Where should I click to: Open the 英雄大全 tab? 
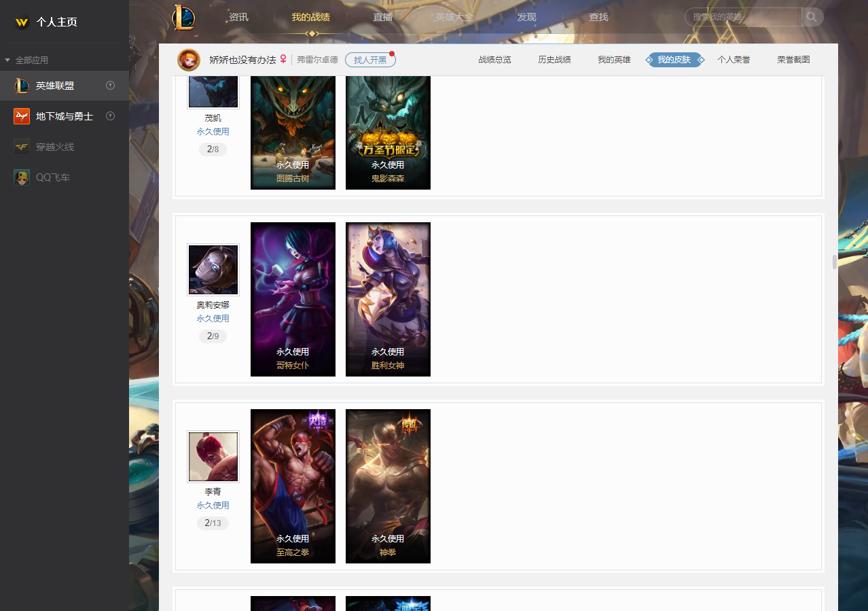(454, 17)
